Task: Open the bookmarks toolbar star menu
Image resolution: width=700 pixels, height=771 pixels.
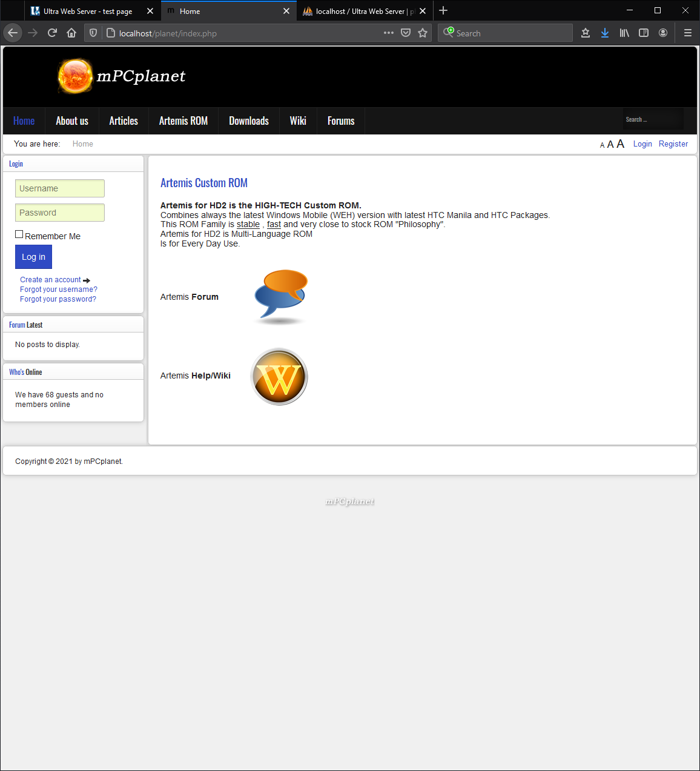Action: 586,33
